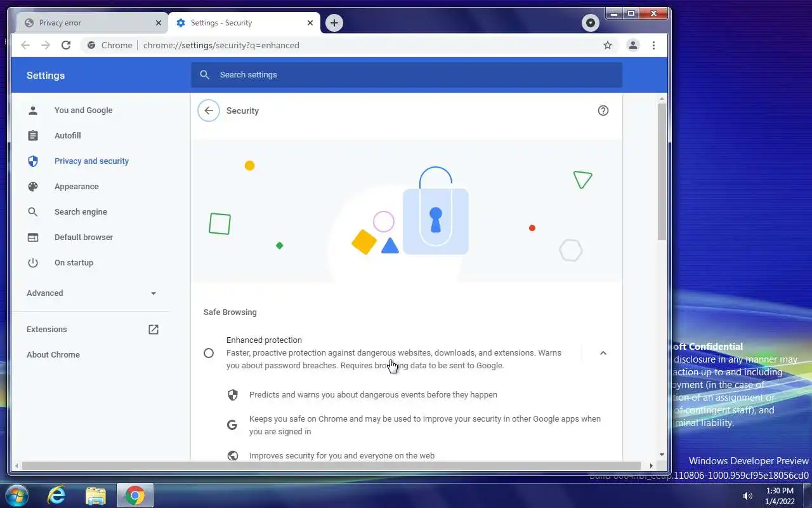Open the Chrome profile avatar menu
This screenshot has width=812, height=508.
tap(632, 45)
